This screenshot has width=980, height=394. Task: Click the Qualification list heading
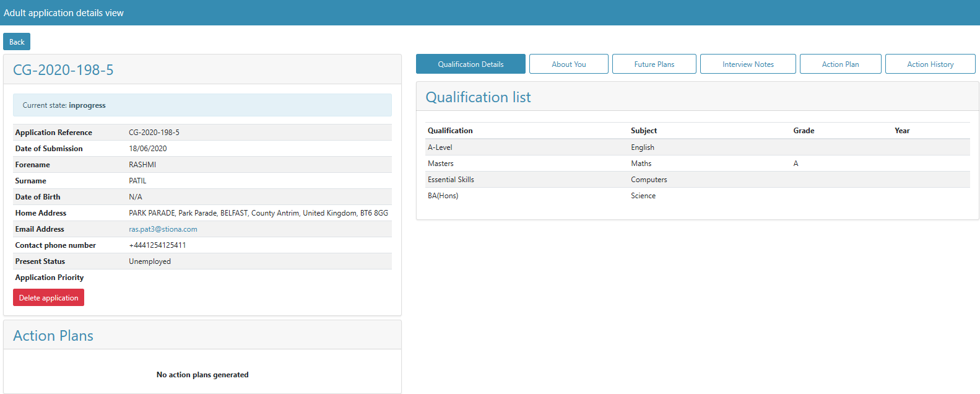point(478,97)
